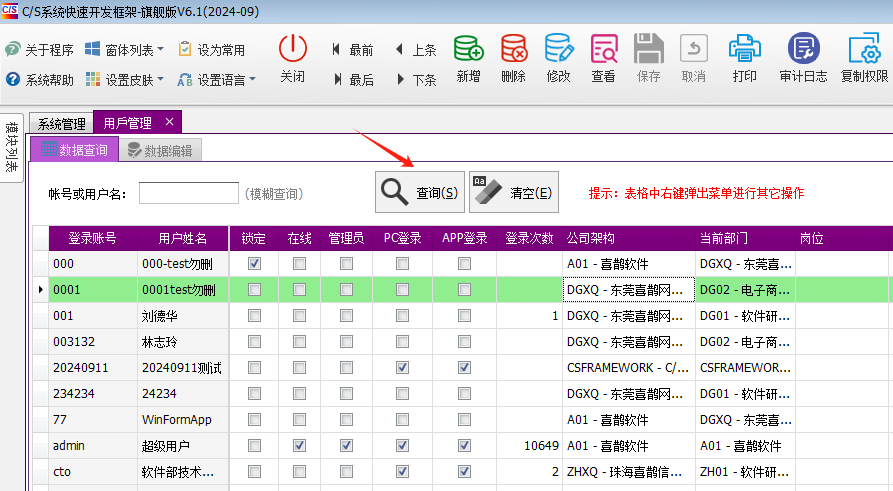Open 系统帮助 help item

pyautogui.click(x=39, y=80)
